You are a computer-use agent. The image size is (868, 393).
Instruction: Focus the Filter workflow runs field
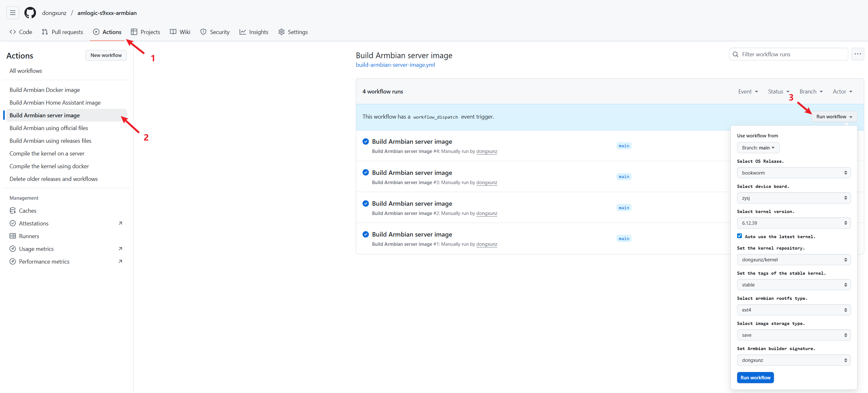[789, 54]
